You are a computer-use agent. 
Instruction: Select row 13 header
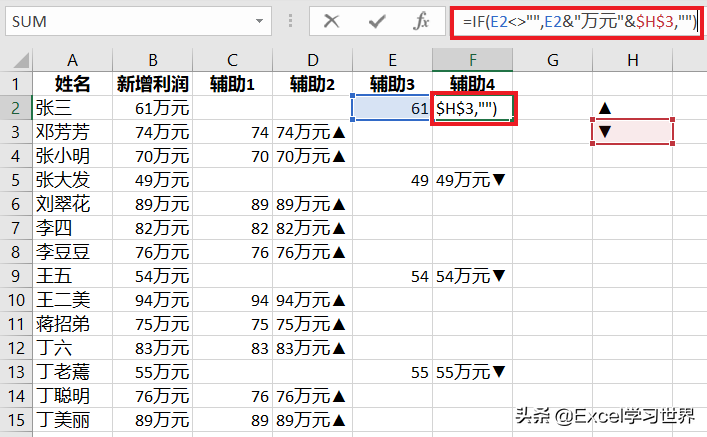16,372
